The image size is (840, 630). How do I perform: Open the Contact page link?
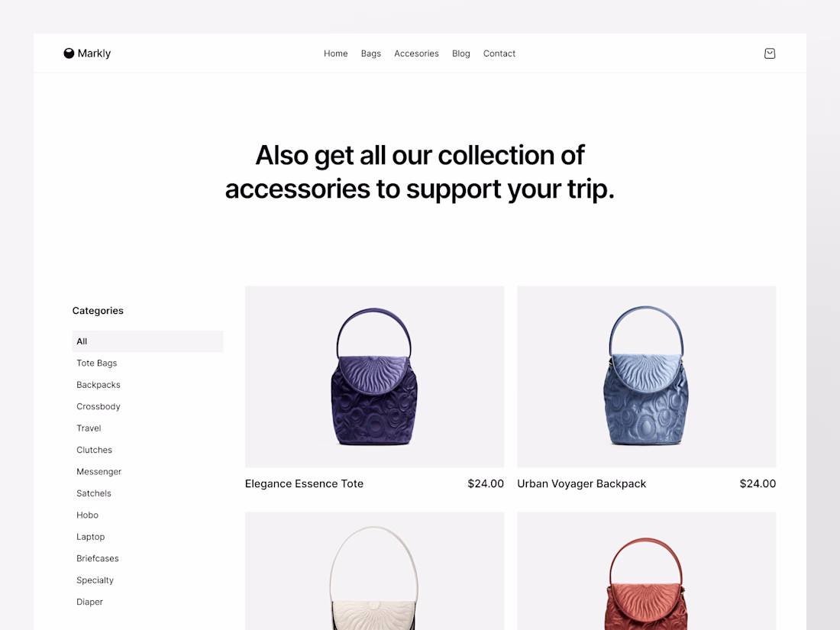pos(499,53)
